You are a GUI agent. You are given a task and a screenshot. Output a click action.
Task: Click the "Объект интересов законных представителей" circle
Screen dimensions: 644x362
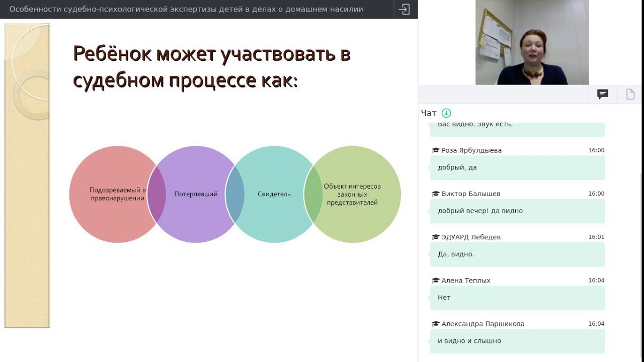tap(352, 194)
